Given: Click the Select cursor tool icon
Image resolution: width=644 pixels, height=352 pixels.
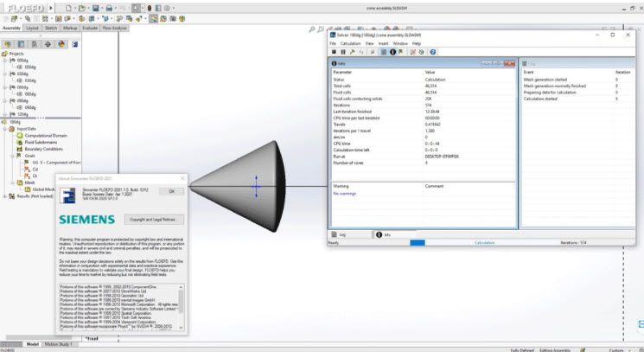Looking at the screenshot, I should [136, 8].
